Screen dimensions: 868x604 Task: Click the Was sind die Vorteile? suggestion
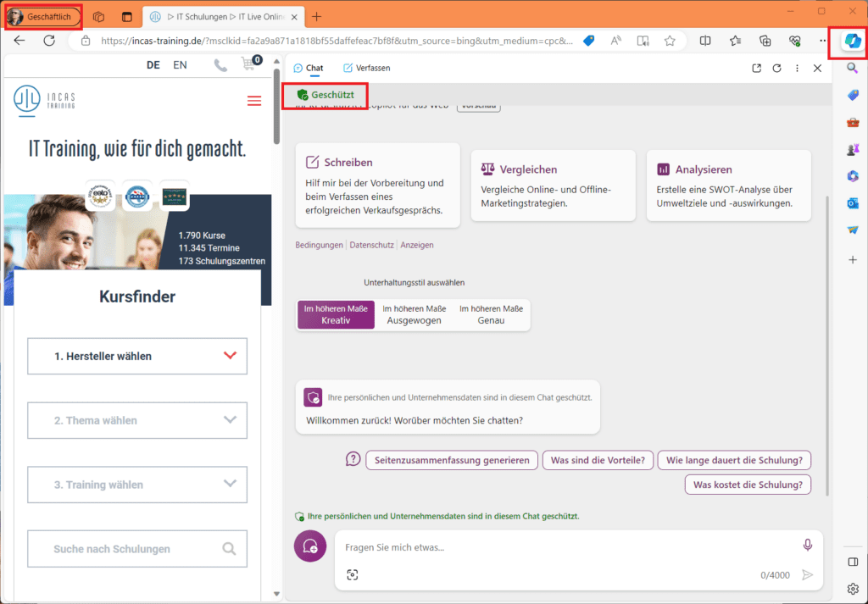point(598,460)
